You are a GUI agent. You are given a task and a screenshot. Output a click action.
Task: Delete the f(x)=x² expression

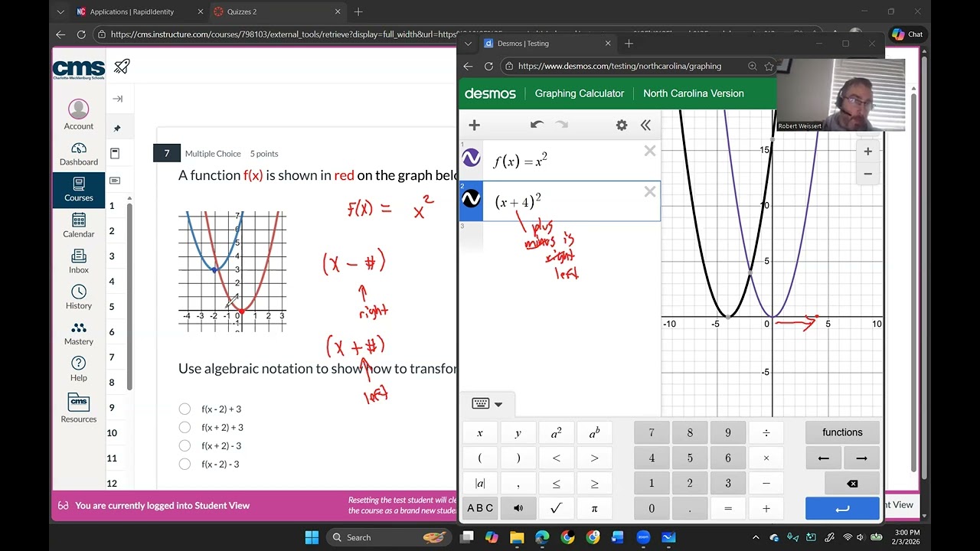pos(650,152)
